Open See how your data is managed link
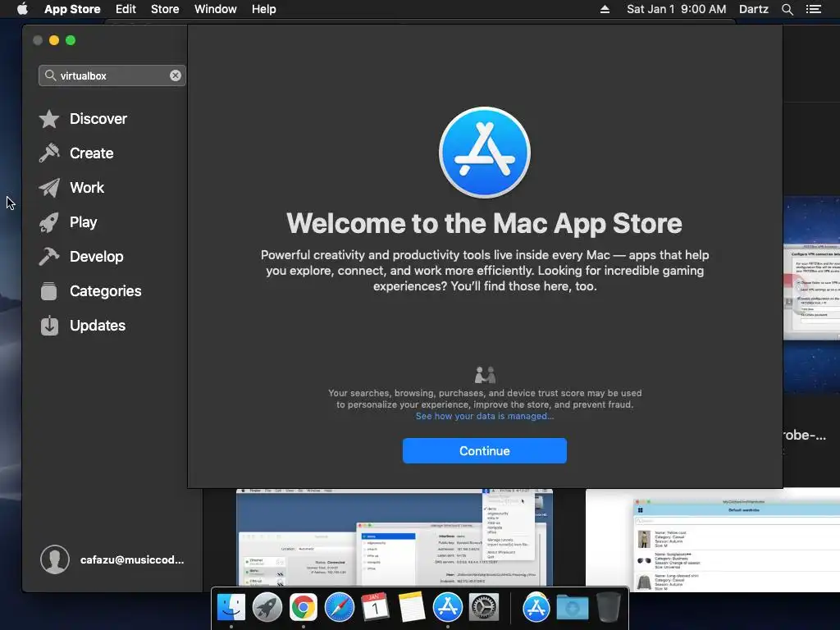 484,416
